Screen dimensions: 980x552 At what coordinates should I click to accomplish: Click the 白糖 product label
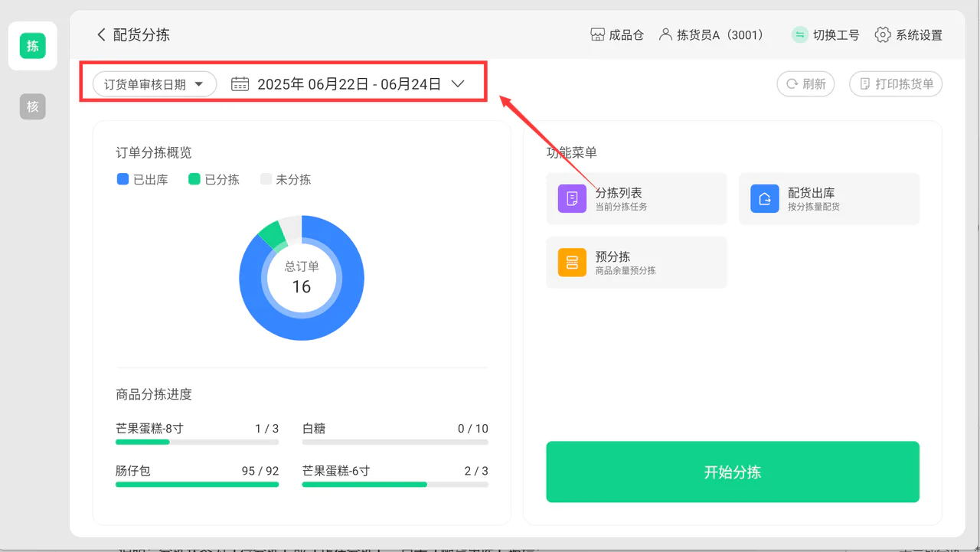point(314,428)
